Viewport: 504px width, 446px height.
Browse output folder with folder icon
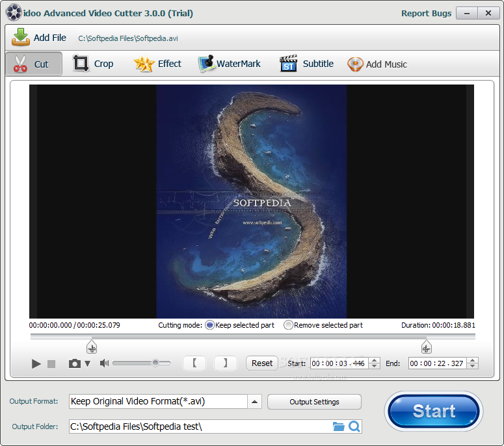coord(338,426)
